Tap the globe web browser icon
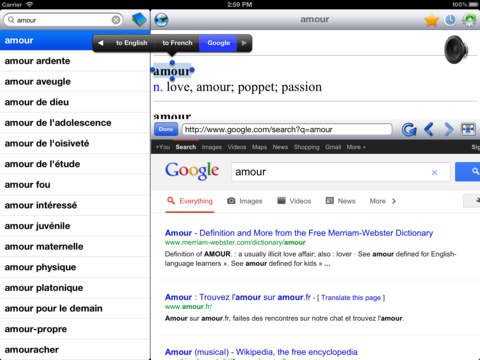 coord(161,20)
